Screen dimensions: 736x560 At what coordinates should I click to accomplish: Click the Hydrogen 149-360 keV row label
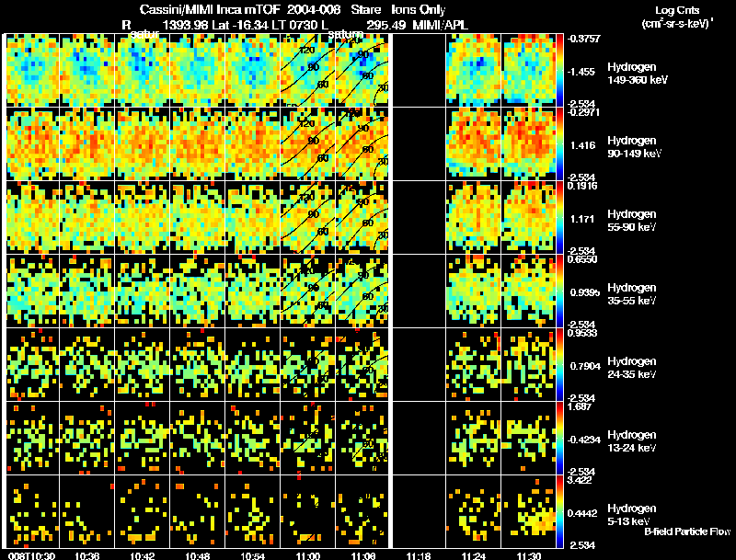pyautogui.click(x=637, y=74)
